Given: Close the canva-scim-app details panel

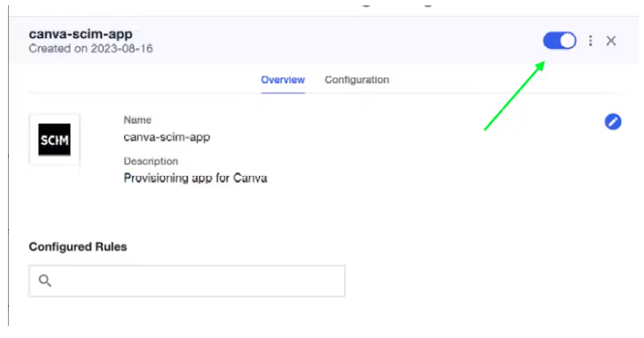Looking at the screenshot, I should (x=611, y=40).
